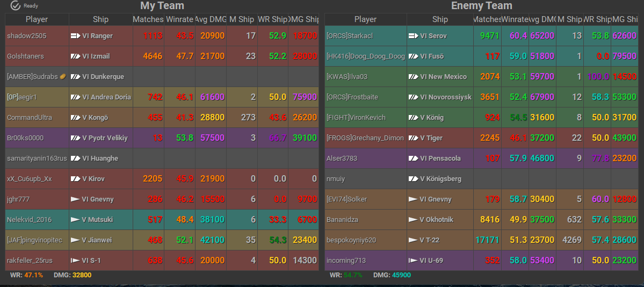Click the carrier icon beside enemy Serov

pos(413,36)
